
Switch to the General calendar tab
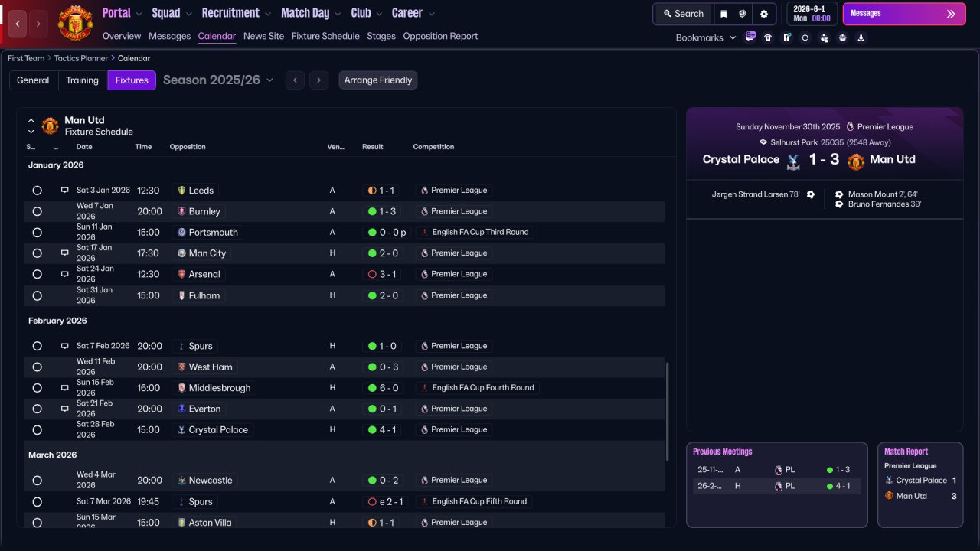33,80
